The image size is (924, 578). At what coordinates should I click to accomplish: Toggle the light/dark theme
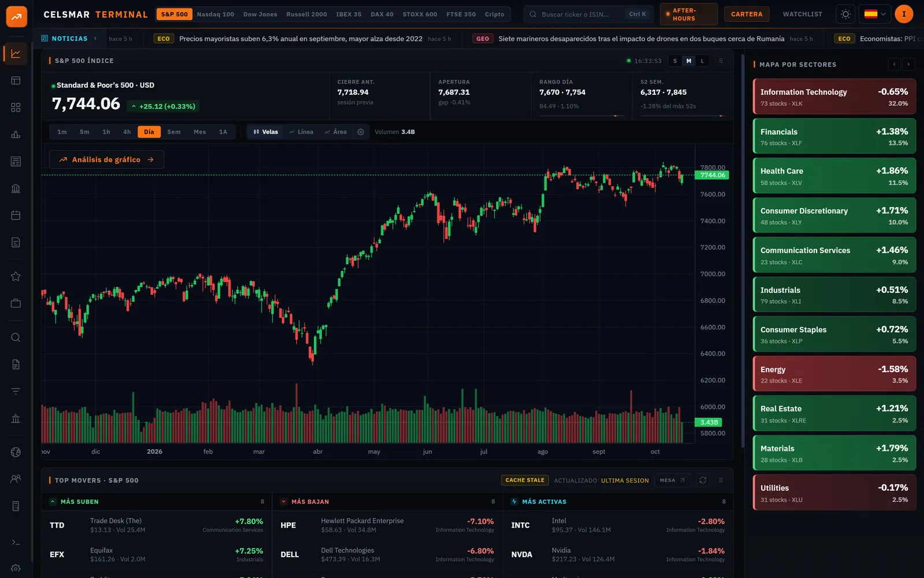(845, 14)
